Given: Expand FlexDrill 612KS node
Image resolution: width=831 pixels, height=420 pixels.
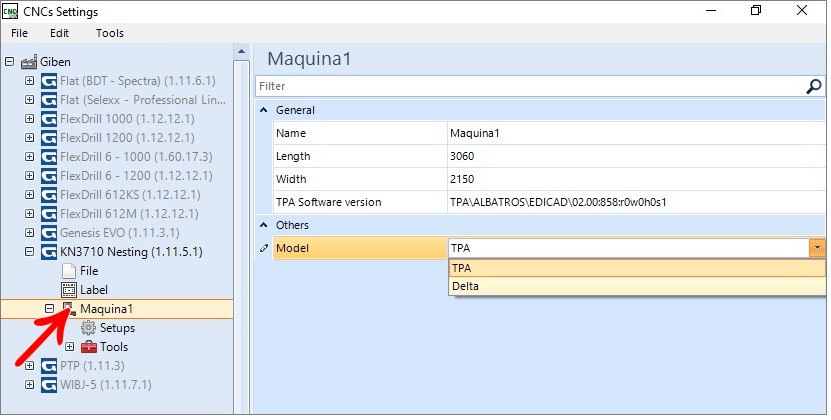Looking at the screenshot, I should (30, 195).
